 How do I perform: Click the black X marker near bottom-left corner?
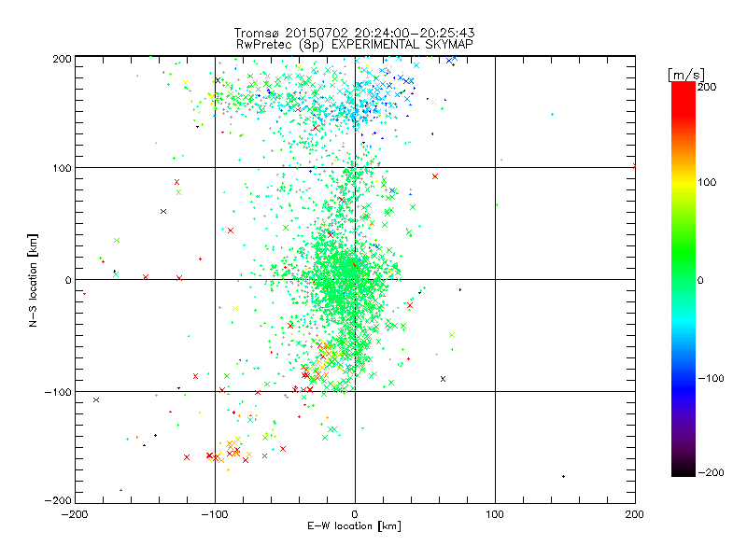pyautogui.click(x=96, y=399)
